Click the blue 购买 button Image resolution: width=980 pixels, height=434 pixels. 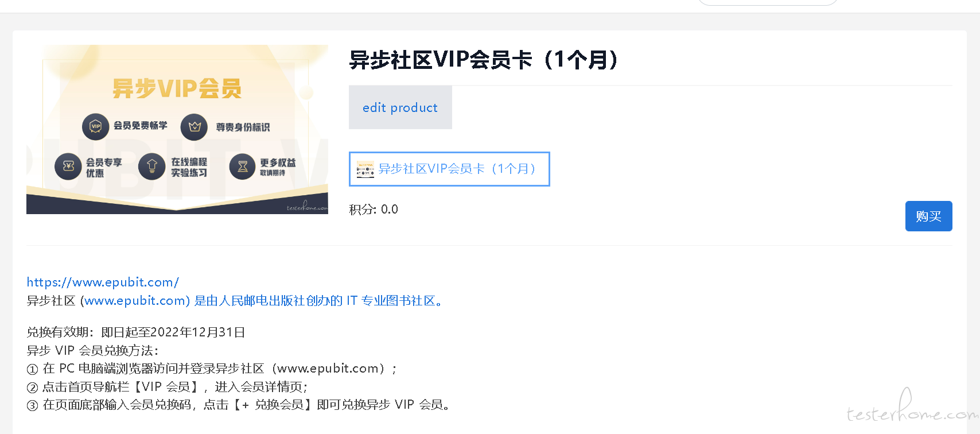coord(928,216)
